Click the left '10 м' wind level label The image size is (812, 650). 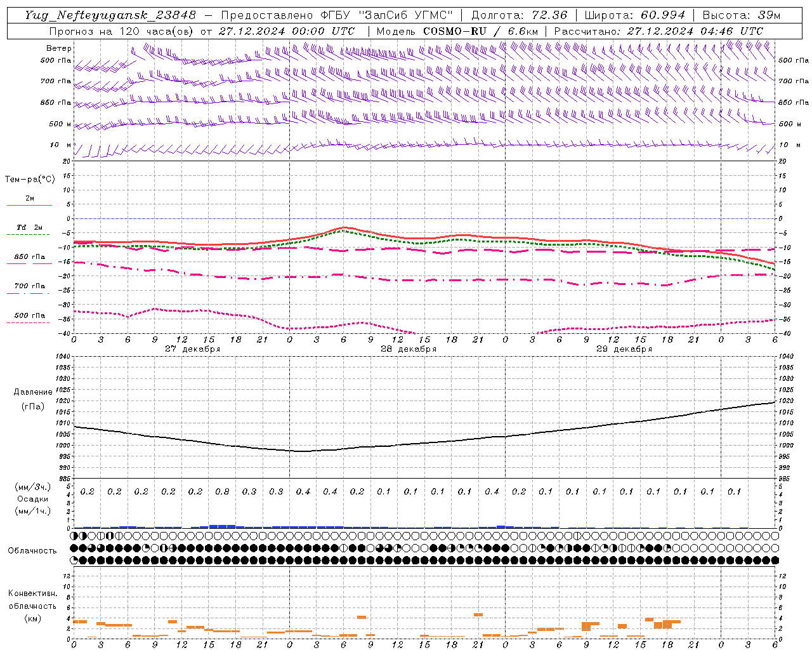[61, 145]
